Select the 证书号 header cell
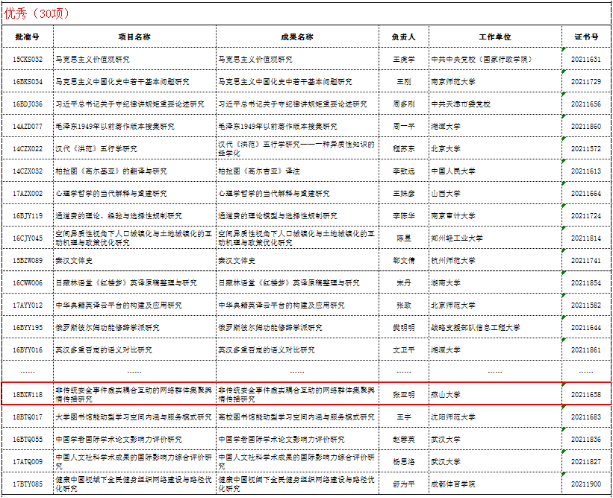This screenshot has width=613, height=498. [x=586, y=34]
